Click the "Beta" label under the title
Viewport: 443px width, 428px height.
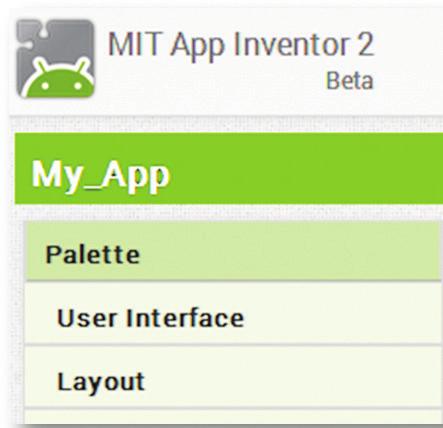(349, 81)
